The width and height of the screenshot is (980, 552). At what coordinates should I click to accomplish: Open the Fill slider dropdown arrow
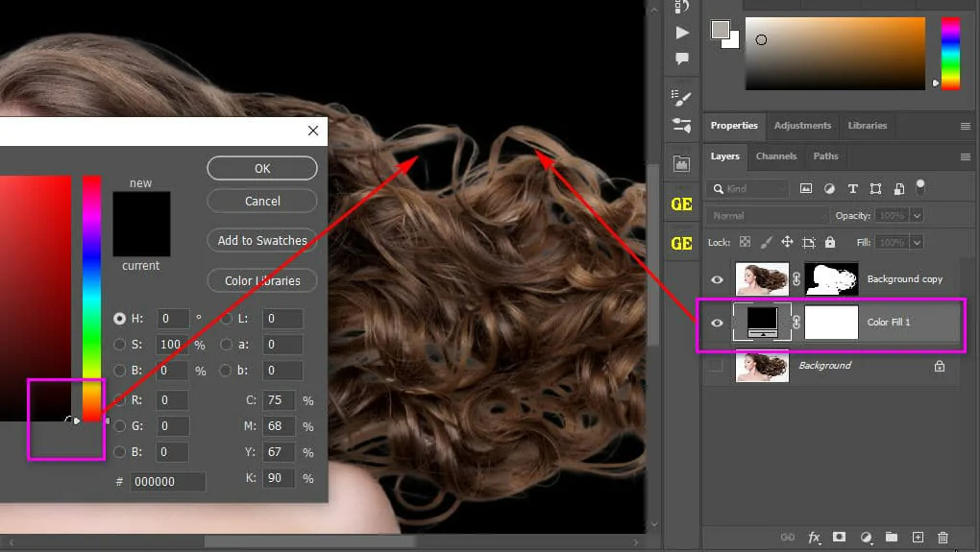tap(917, 242)
